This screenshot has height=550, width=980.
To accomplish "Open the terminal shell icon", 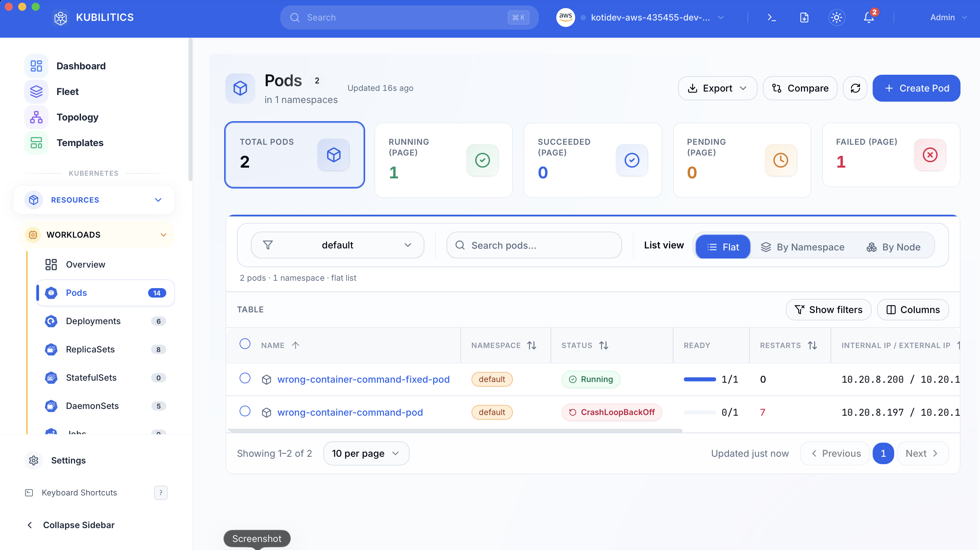I will (x=772, y=18).
